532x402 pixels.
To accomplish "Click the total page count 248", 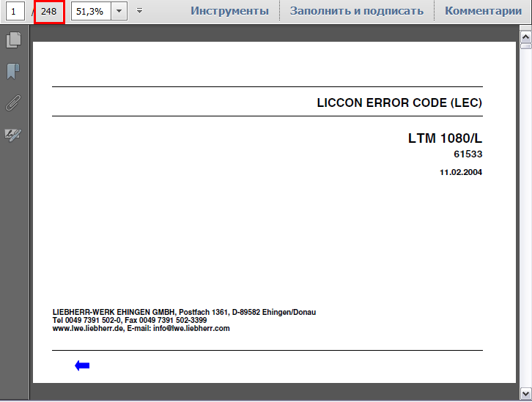I will (x=49, y=11).
